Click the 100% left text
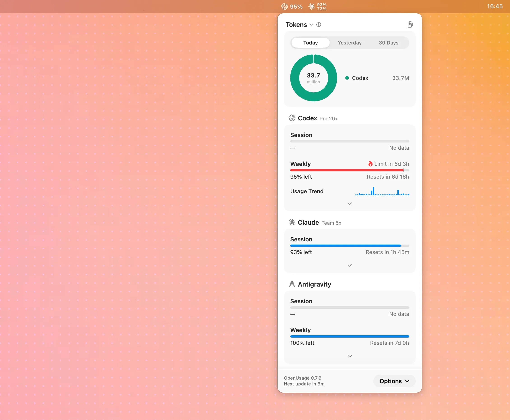Viewport: 510px width, 420px height. point(302,343)
